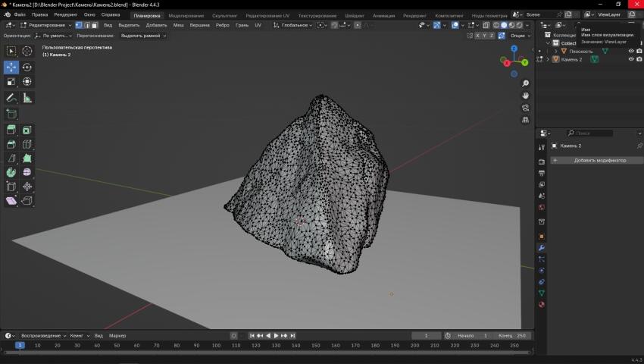Toggle the camera view icon

click(525, 108)
